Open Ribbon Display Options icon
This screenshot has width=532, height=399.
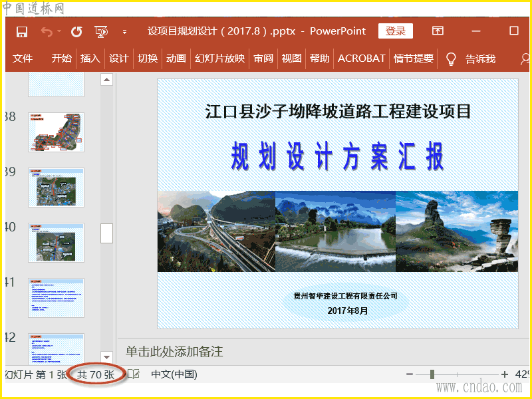click(x=438, y=31)
